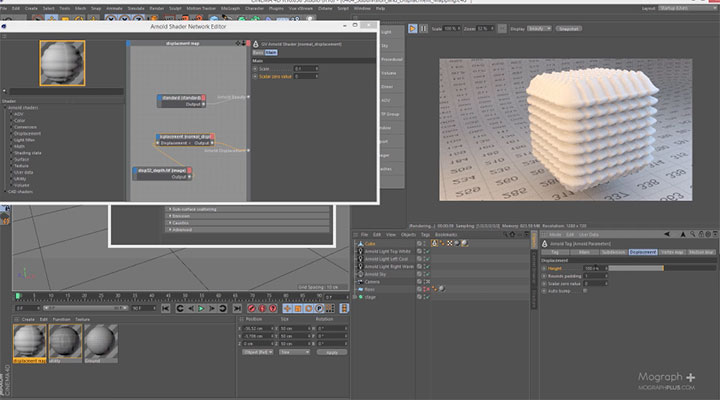This screenshot has width=720, height=400.
Task: Click the record active objects icon
Action: pyautogui.click(x=252, y=309)
